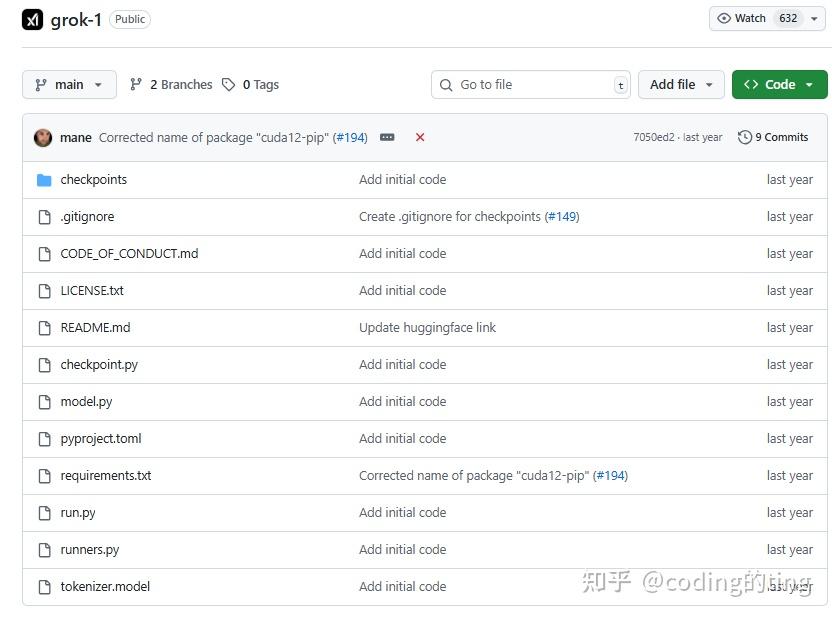Click the file icon next to LICENSE.txt
Screen dimensions: 832x618
[x=45, y=291]
